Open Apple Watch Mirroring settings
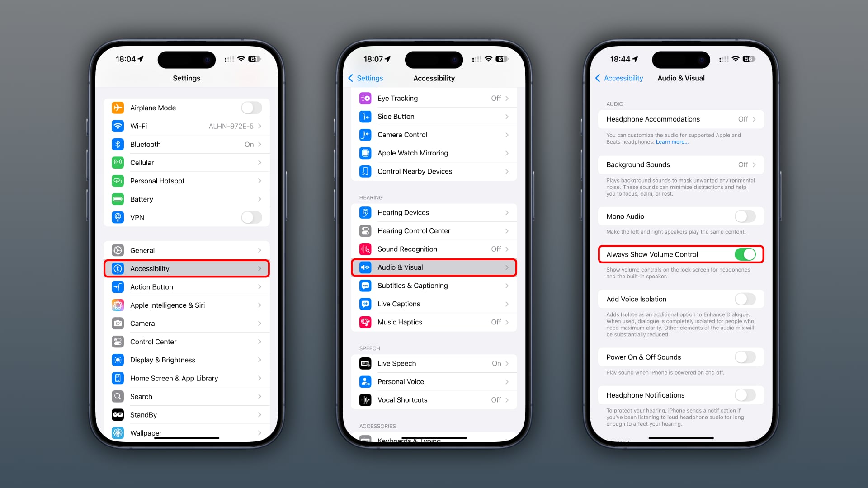The height and width of the screenshot is (488, 868). pos(434,153)
